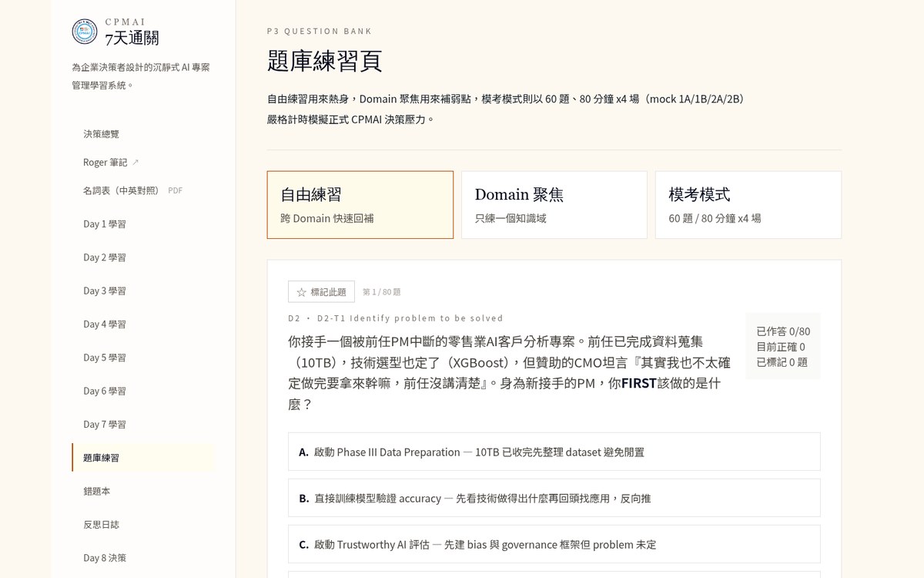Screen dimensions: 924x578
Task: Select the Domain 聚焦 mode card
Action: [x=554, y=205]
